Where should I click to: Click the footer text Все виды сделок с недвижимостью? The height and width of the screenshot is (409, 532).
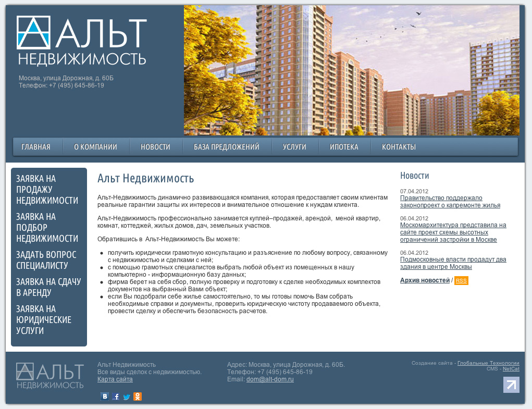tap(150, 372)
